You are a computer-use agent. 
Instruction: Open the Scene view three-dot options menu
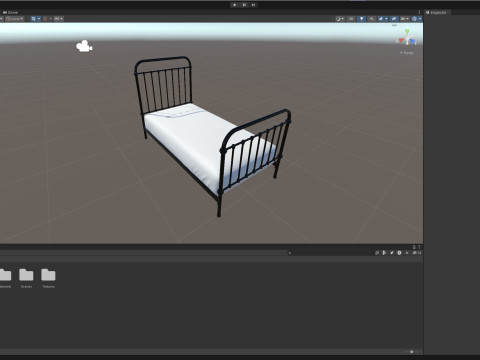pos(419,12)
